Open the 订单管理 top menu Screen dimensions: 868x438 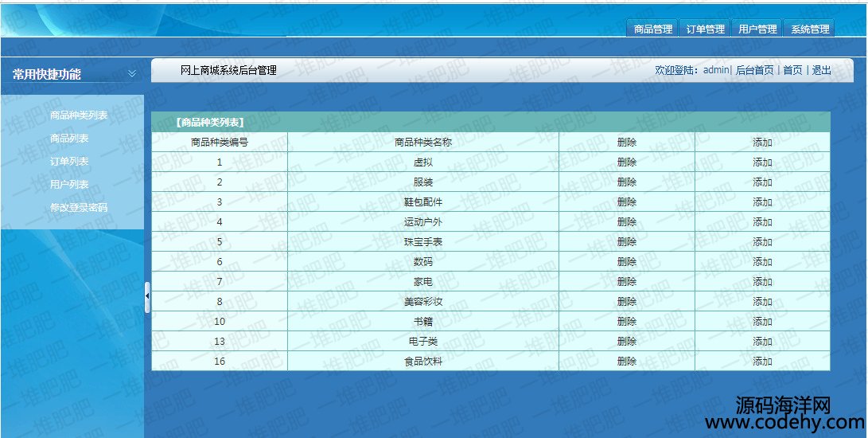[705, 29]
